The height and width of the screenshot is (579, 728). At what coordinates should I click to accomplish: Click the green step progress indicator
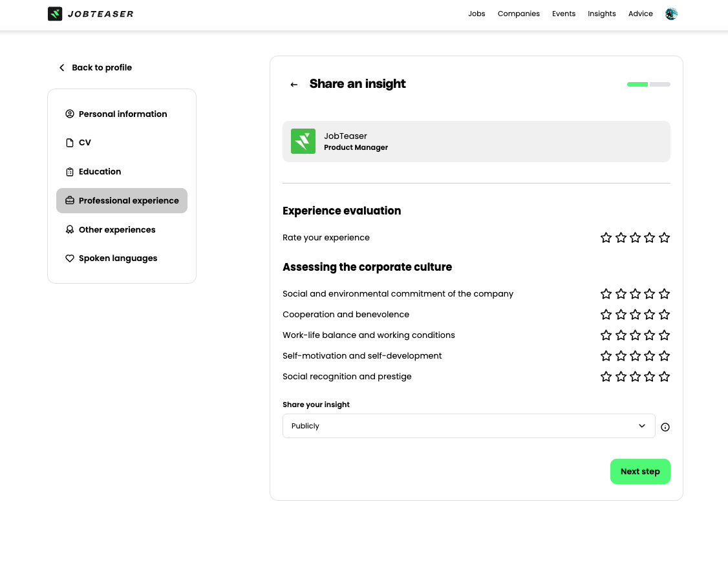coord(637,85)
